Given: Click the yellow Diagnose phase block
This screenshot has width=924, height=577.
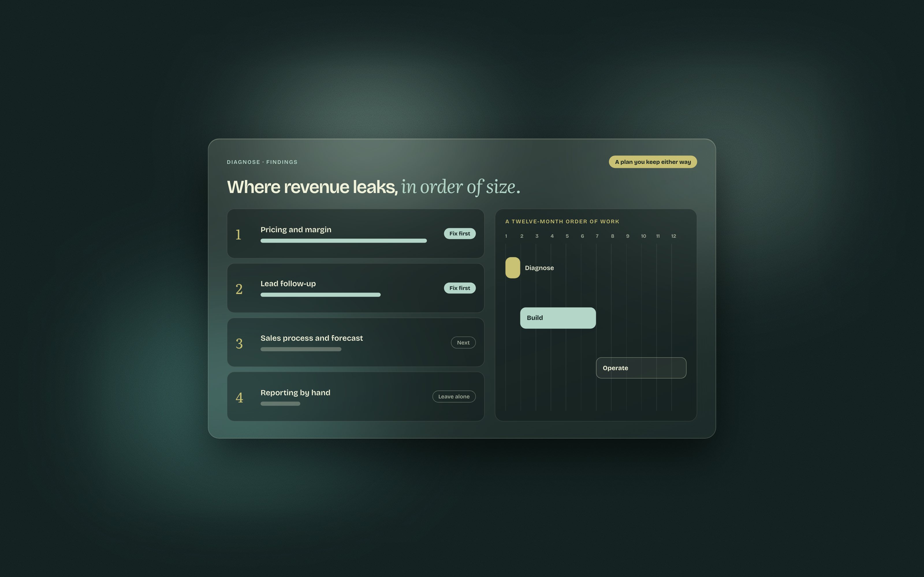Looking at the screenshot, I should (513, 267).
